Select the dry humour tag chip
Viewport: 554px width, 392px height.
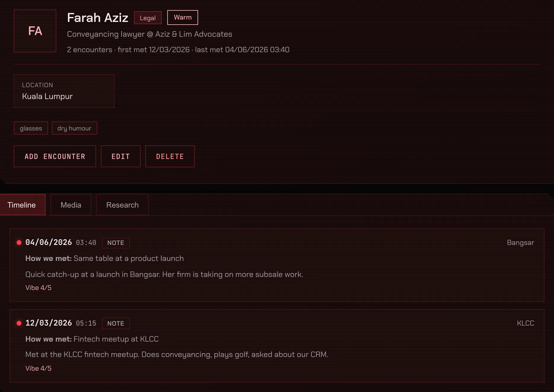point(74,128)
